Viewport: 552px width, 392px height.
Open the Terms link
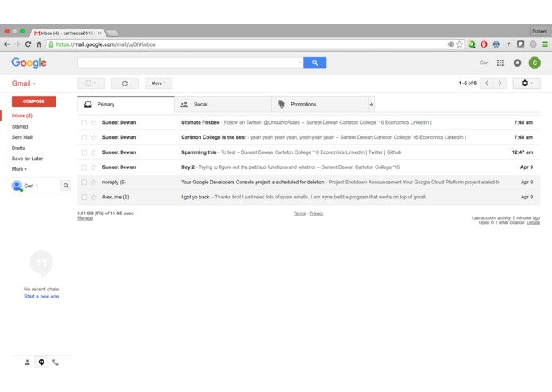(x=299, y=213)
